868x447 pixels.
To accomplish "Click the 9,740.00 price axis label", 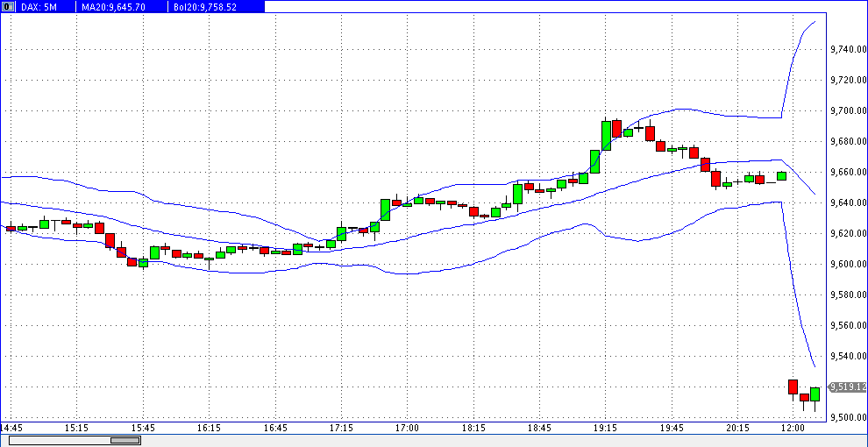I will pos(847,50).
